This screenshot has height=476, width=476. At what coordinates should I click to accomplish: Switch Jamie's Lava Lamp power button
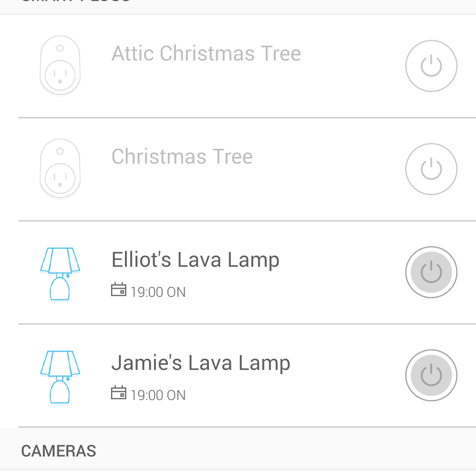[431, 376]
